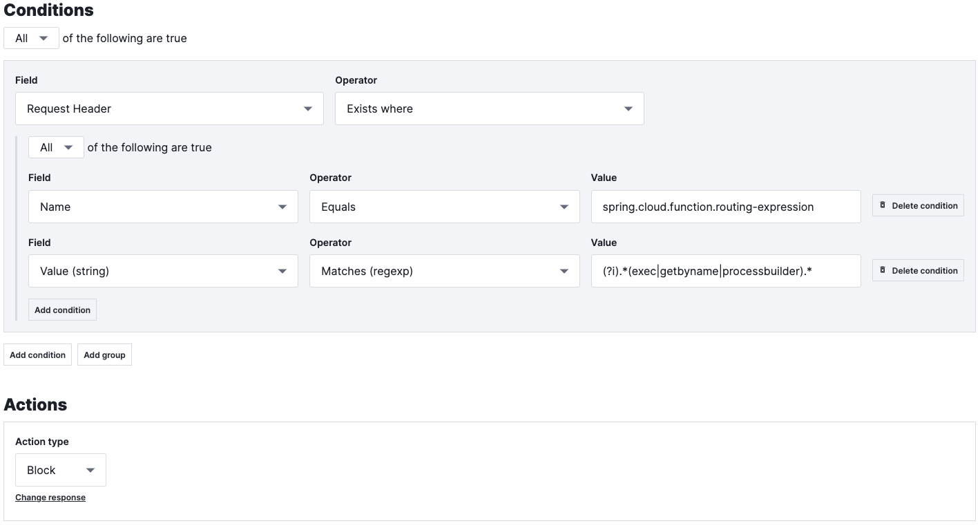
Task: Click the Value field with spring.cloud.function.routing-expression
Action: (x=725, y=206)
